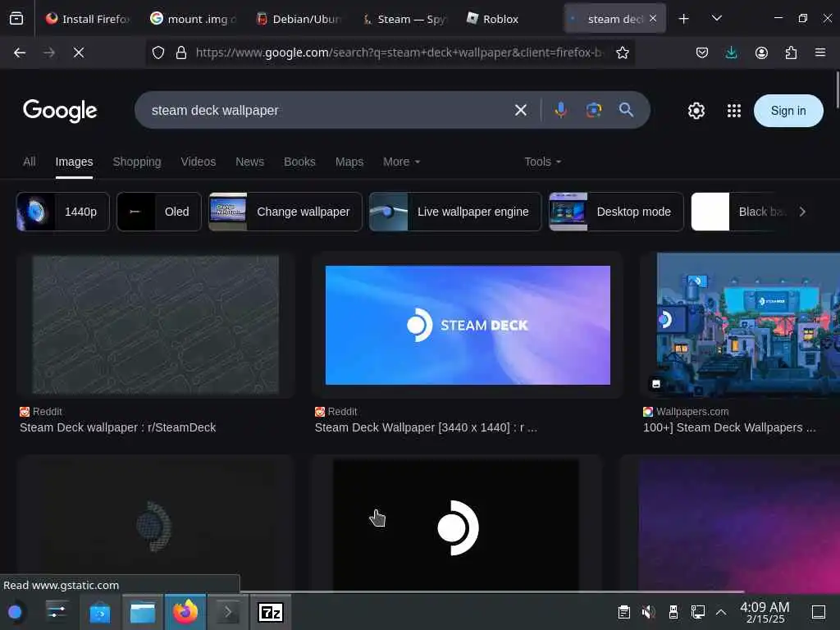This screenshot has height=630, width=840.
Task: Open the Konsole terminal taskbar icon
Action: pos(228,612)
